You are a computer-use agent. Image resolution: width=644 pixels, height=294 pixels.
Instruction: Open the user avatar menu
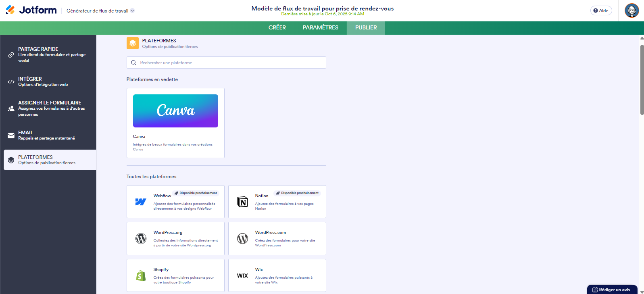(x=631, y=10)
